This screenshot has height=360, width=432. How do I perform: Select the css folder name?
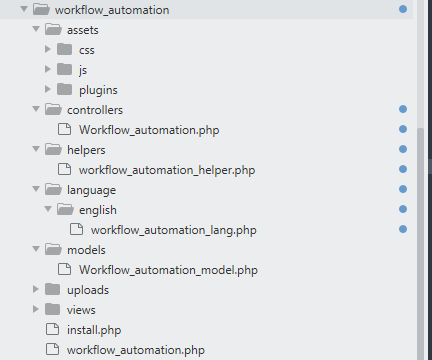pyautogui.click(x=87, y=50)
